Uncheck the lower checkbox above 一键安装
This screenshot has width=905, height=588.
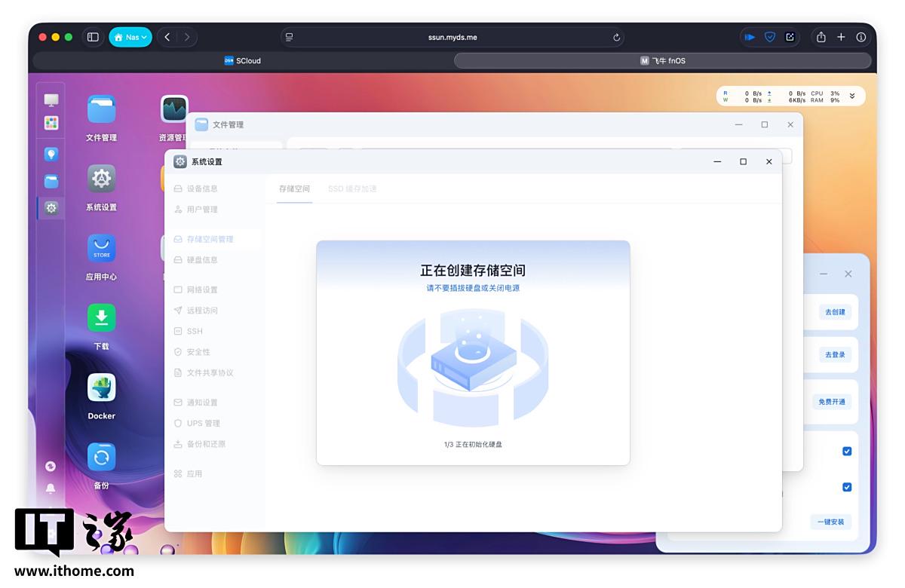(847, 487)
